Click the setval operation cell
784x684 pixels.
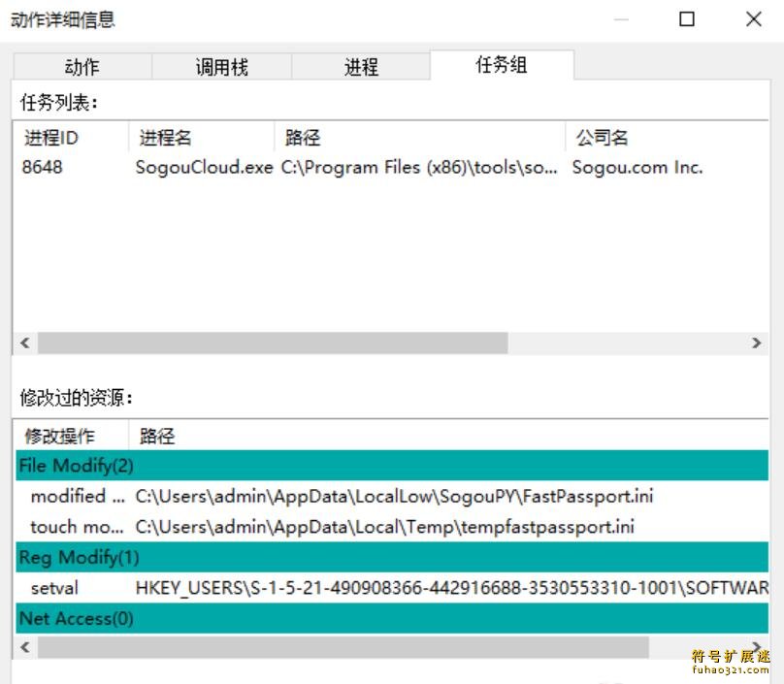point(54,588)
